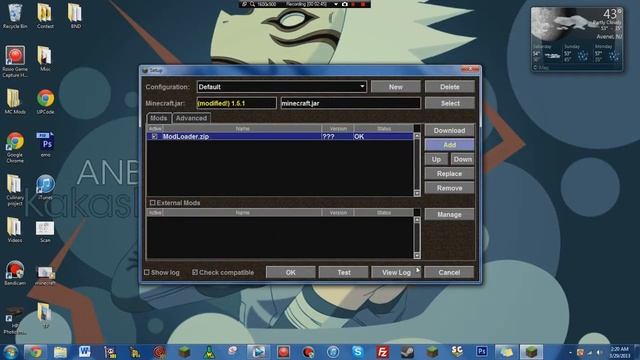Switch to the Mods tab
This screenshot has width=640, height=360.
point(158,118)
